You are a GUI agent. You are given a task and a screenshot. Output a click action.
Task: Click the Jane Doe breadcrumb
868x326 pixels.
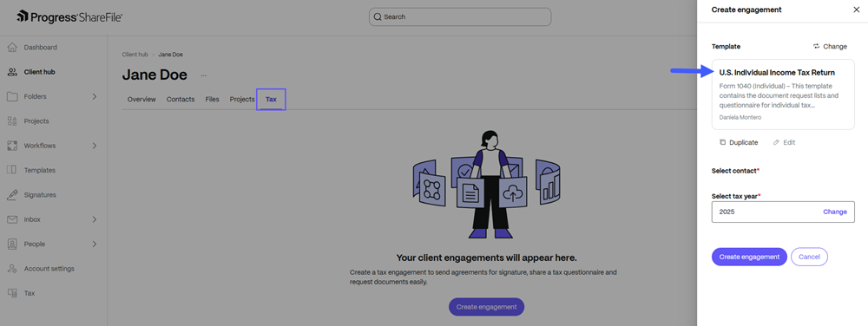coord(170,55)
